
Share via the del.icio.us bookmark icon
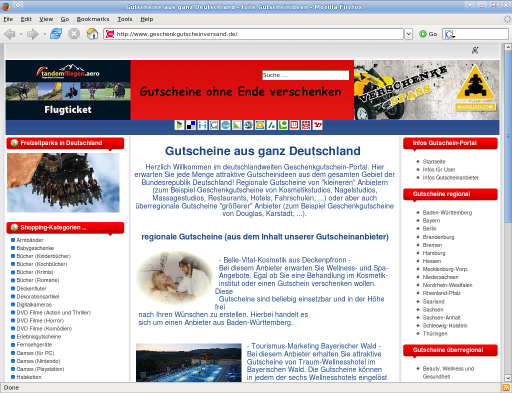tap(191, 125)
